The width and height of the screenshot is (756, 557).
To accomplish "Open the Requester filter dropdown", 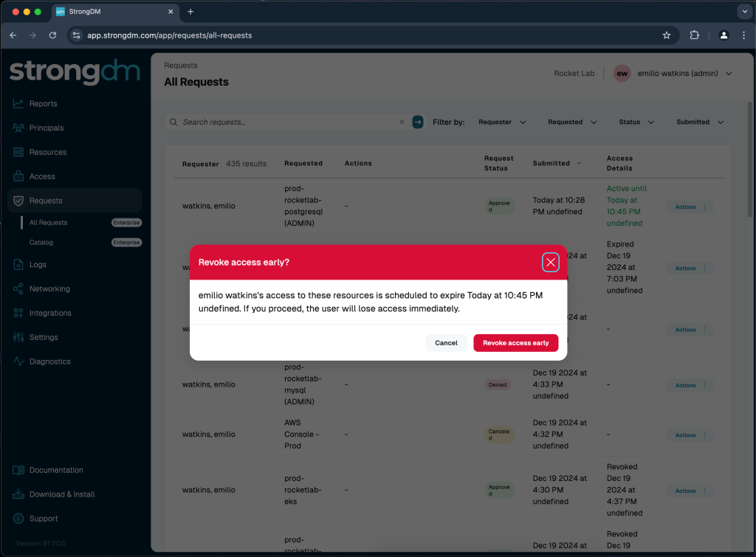I will [502, 122].
